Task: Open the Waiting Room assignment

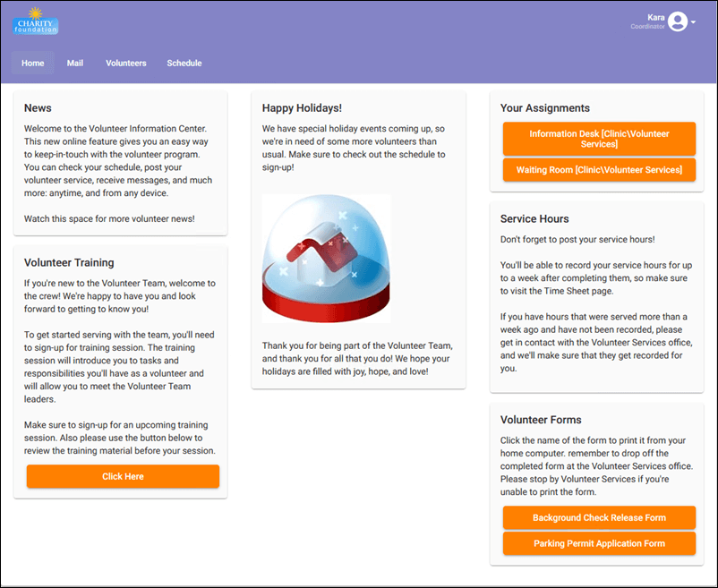Action: 598,169
